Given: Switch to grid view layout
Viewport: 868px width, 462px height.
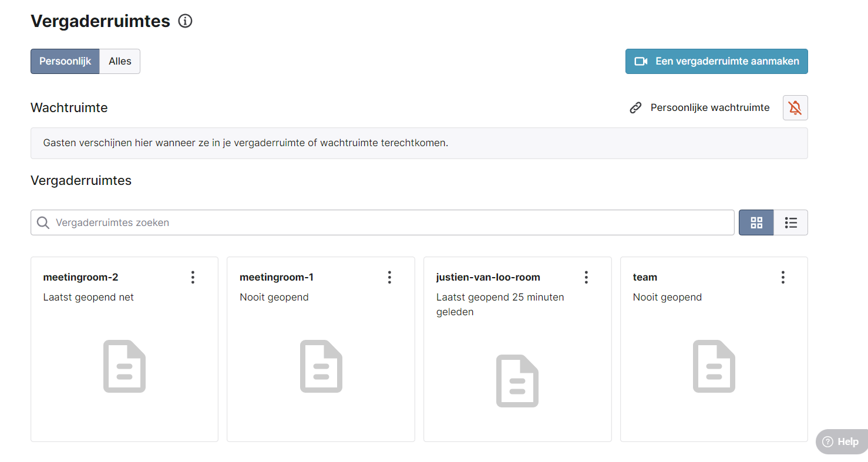Looking at the screenshot, I should pyautogui.click(x=756, y=222).
